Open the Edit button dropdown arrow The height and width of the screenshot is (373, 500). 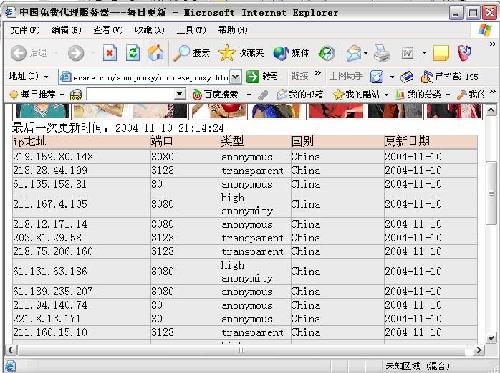tap(424, 53)
